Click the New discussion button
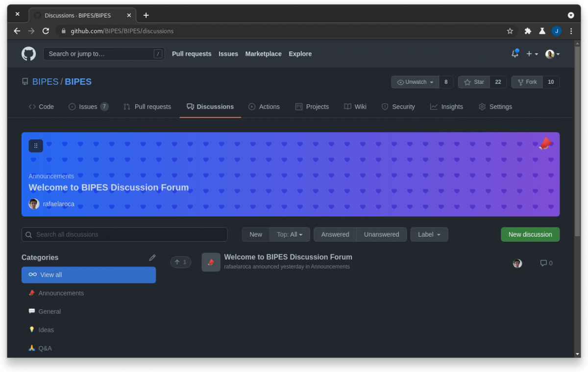Screen dimensions: 588x372 530,234
